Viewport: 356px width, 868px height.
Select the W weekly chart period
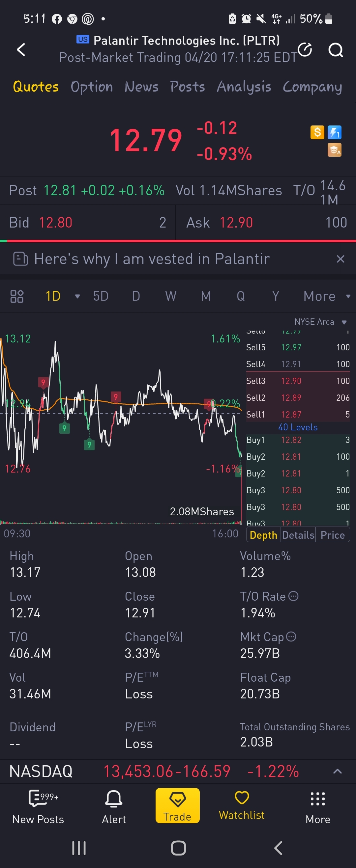[x=171, y=296]
